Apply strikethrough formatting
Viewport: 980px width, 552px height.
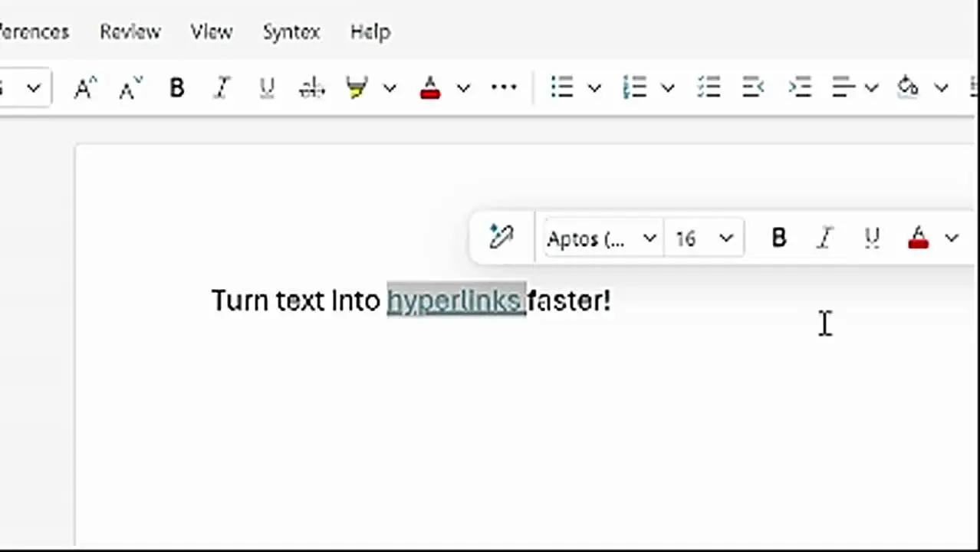(x=312, y=88)
